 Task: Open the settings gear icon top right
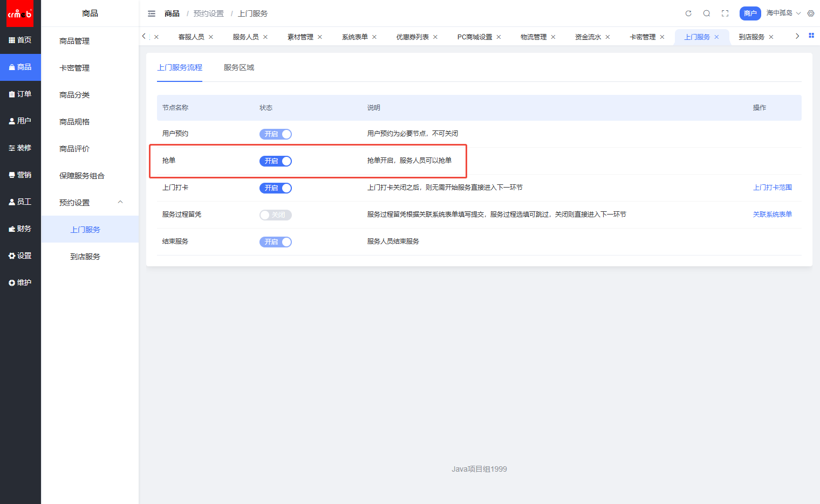[811, 13]
